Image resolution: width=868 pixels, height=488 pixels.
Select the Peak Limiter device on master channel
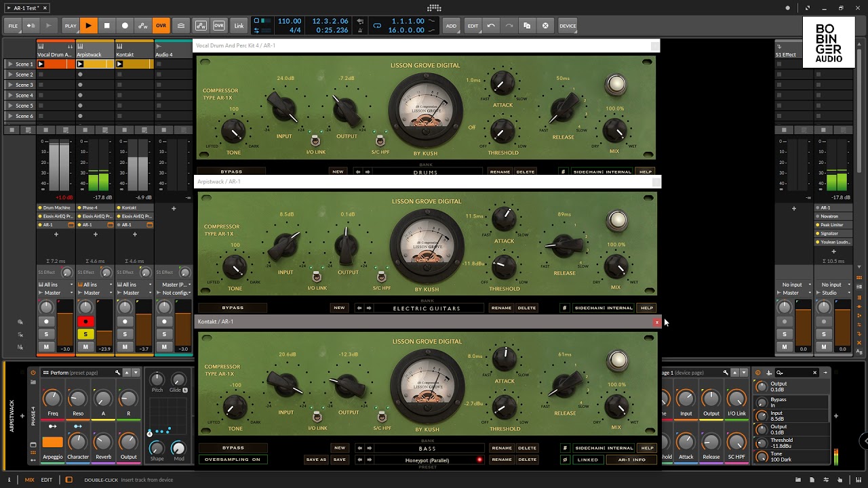click(x=833, y=224)
